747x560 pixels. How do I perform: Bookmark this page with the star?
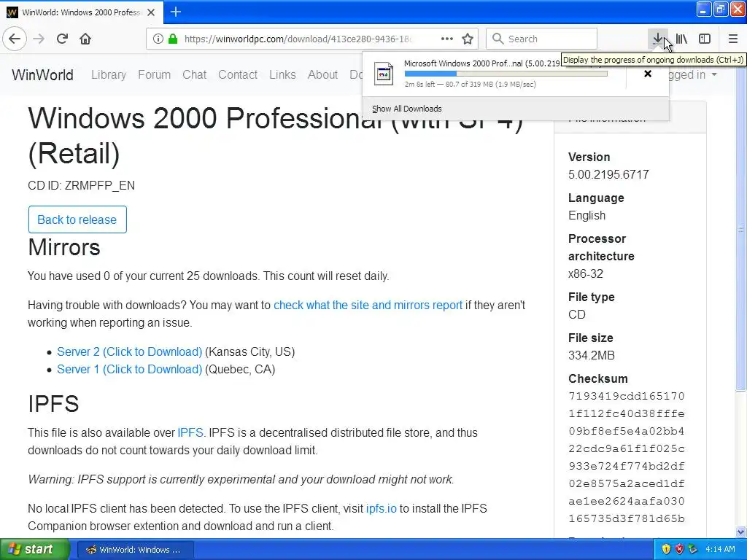(x=468, y=39)
